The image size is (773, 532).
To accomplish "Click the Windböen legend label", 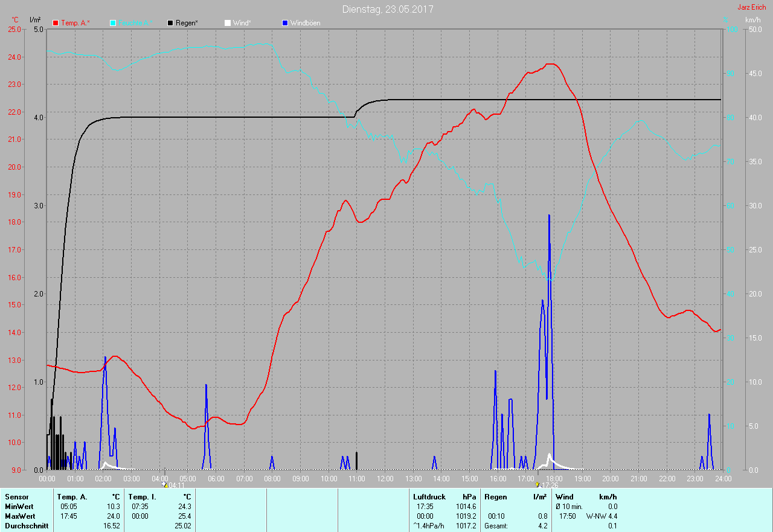I will [x=305, y=23].
